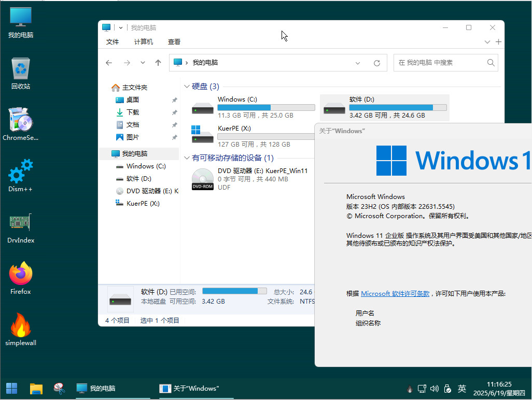This screenshot has width=532, height=400.
Task: Click the security lock tray icon
Action: [447, 389]
